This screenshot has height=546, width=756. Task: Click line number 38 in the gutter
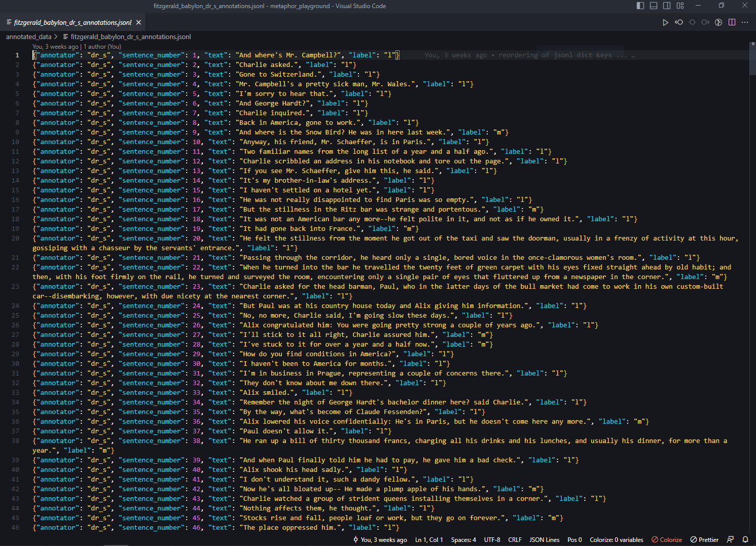(x=15, y=441)
